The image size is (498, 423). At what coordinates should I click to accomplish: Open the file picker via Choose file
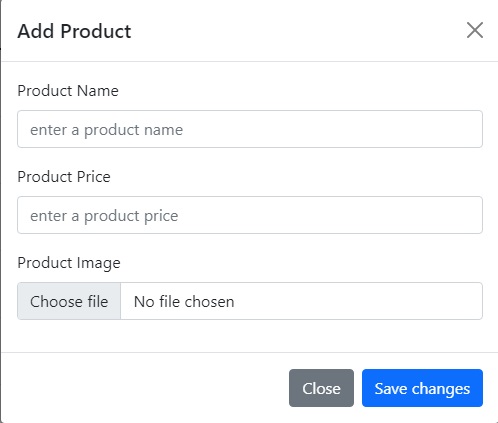coord(69,301)
